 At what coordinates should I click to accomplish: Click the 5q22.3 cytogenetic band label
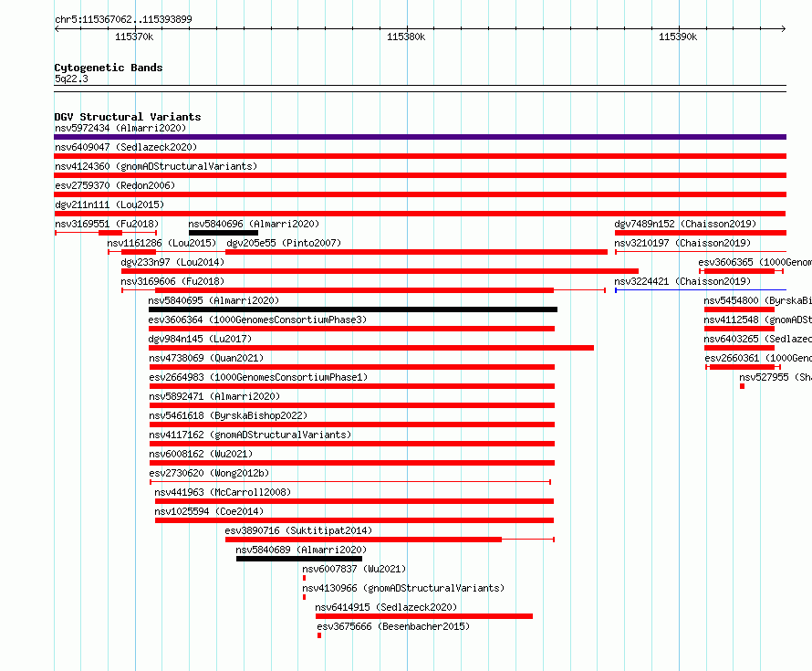[x=71, y=79]
